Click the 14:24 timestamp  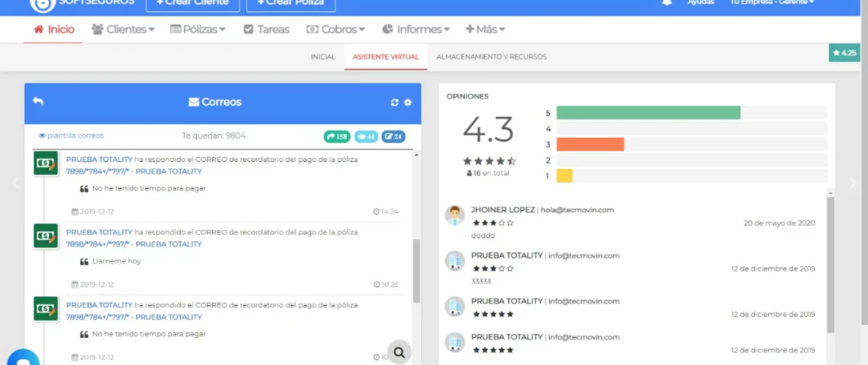[386, 212]
